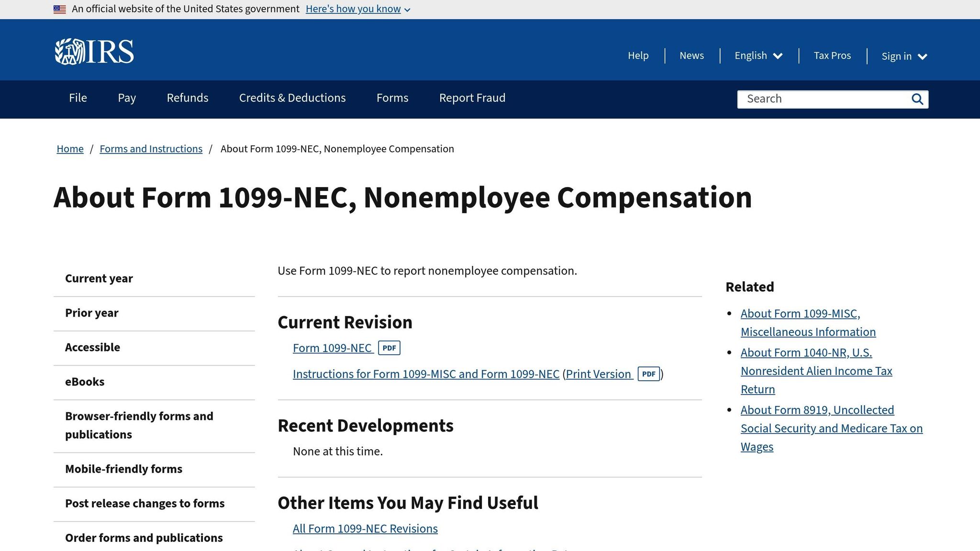Open the Forms menu

tap(392, 98)
